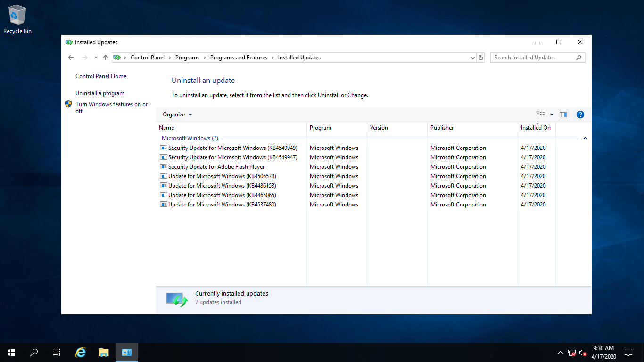Screen dimensions: 644x362
Task: Click the 4/17/2020 date for KB4549949
Action: (533, 148)
